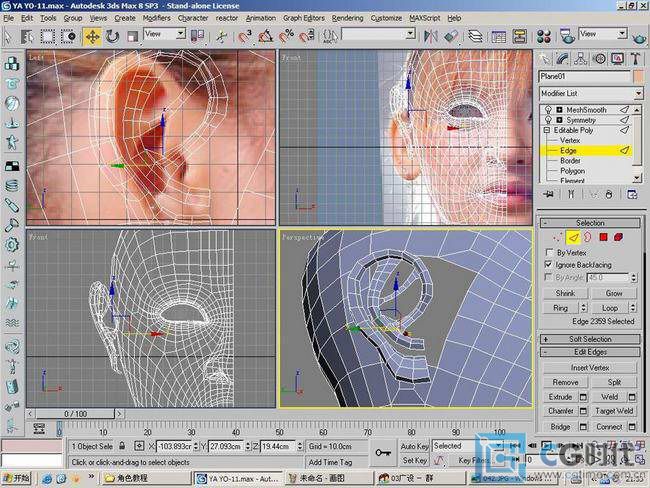
Task: Click the Shrink button
Action: pos(565,293)
